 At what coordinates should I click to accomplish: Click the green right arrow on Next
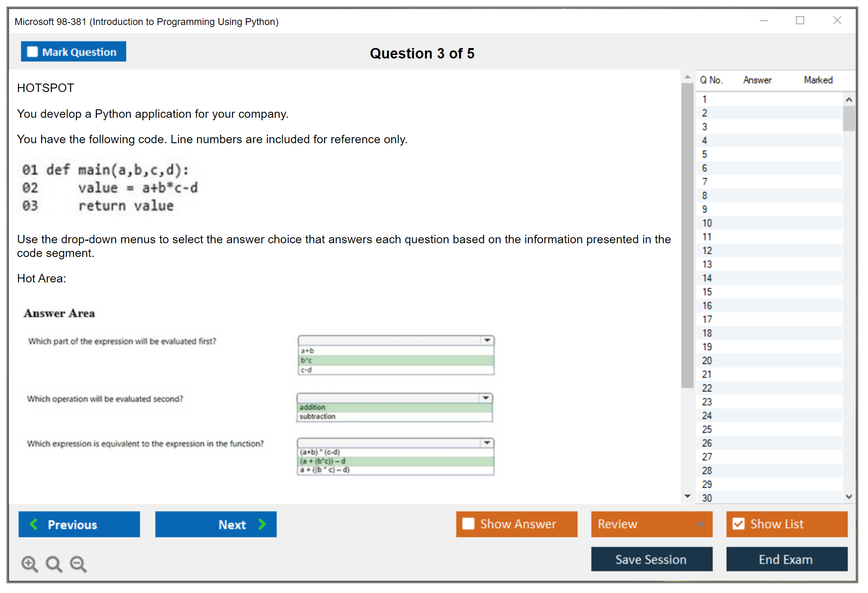[x=262, y=524]
